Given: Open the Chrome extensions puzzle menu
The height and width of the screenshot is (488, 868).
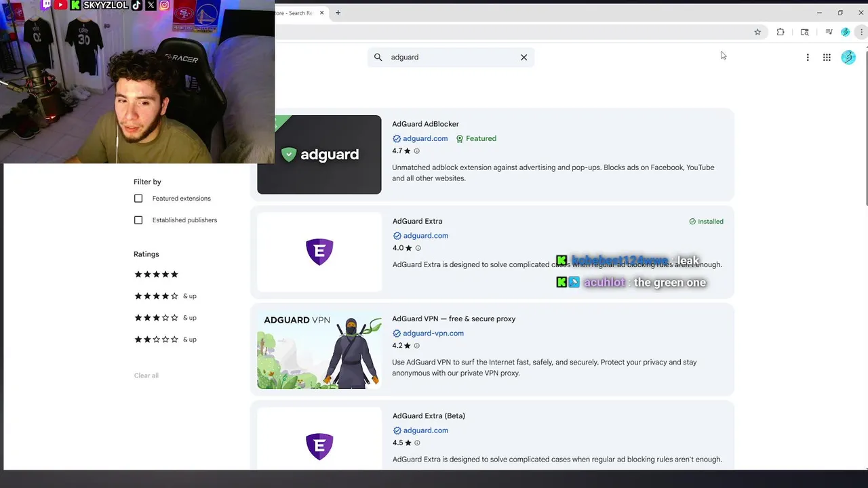Looking at the screenshot, I should point(781,32).
